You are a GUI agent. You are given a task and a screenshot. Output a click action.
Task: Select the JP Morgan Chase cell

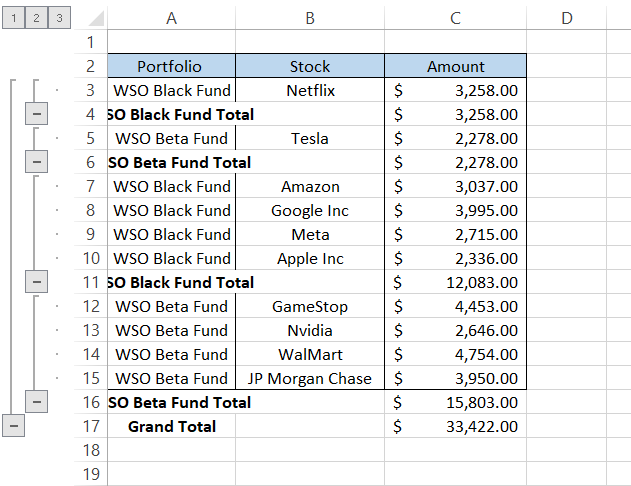310,378
